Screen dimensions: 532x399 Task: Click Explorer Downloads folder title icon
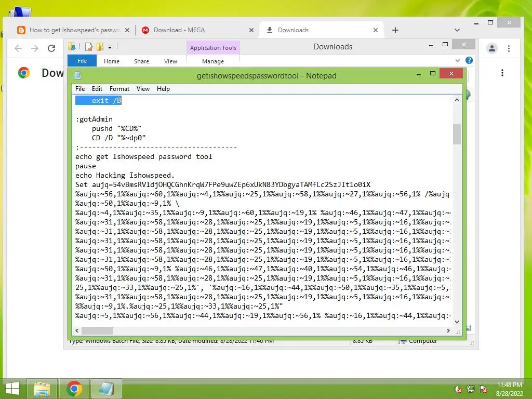(x=72, y=46)
